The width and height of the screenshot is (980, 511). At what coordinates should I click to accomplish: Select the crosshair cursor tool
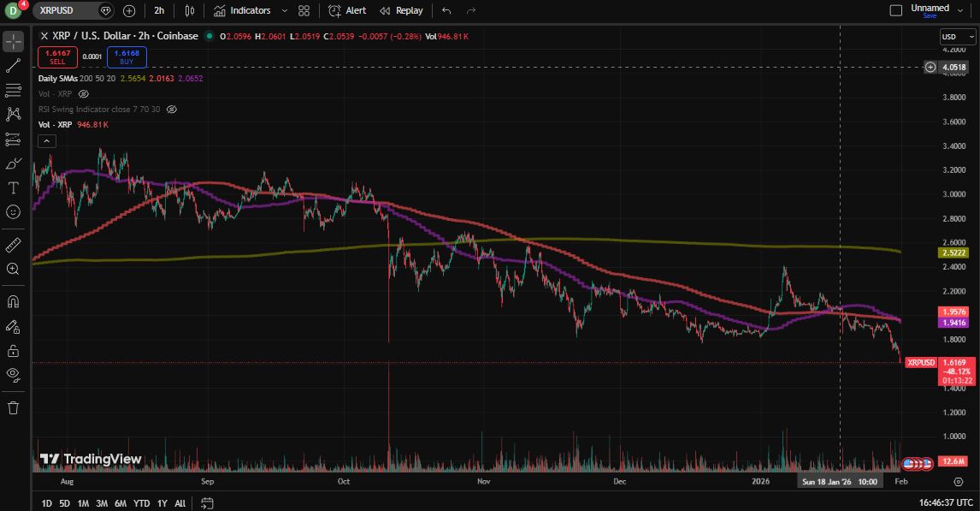[x=13, y=41]
